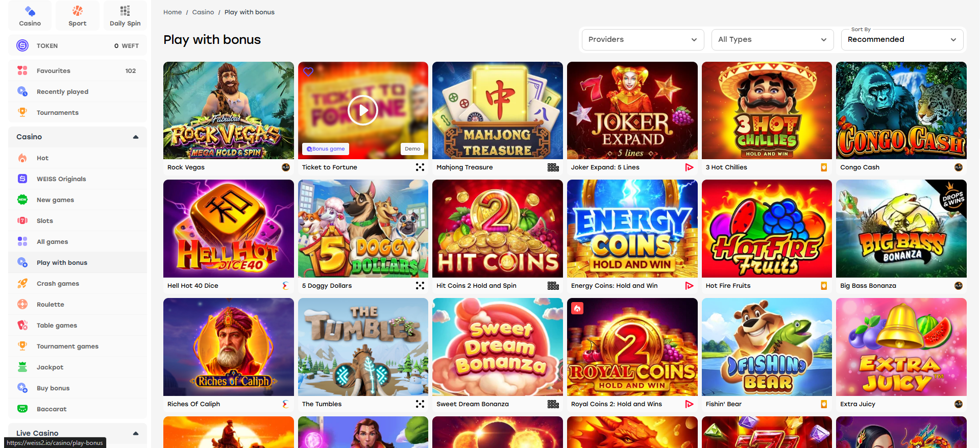980x448 pixels.
Task: Collapse the Casino sidebar section
Action: (136, 137)
